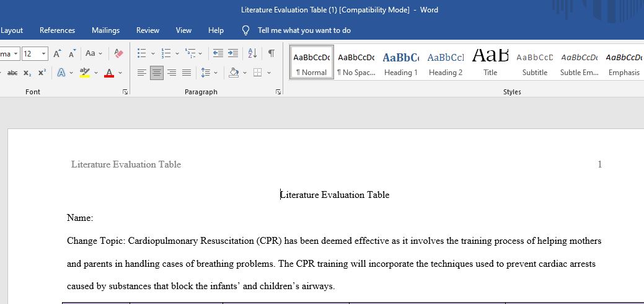This screenshot has height=304, width=644.
Task: Click the 'Literature Evaluation Table' centered heading
Action: tap(335, 195)
